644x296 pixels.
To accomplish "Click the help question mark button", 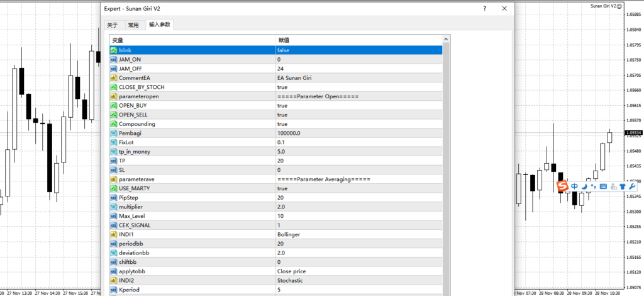I will [x=484, y=9].
